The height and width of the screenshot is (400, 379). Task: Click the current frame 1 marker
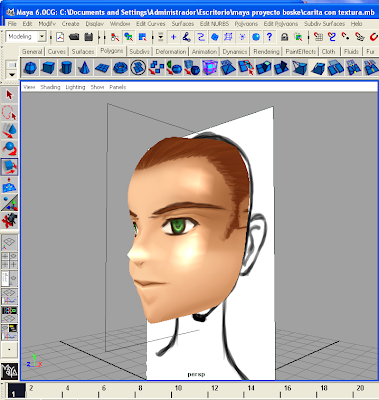click(16, 391)
